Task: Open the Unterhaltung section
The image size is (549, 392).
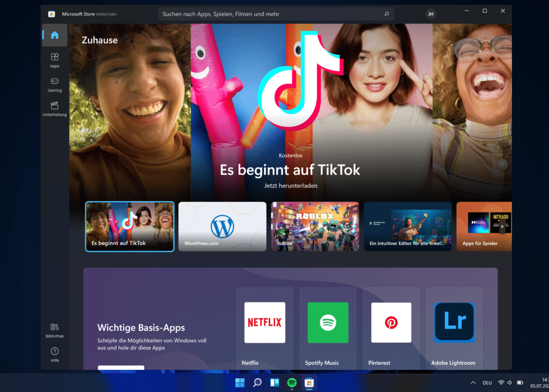Action: [54, 109]
